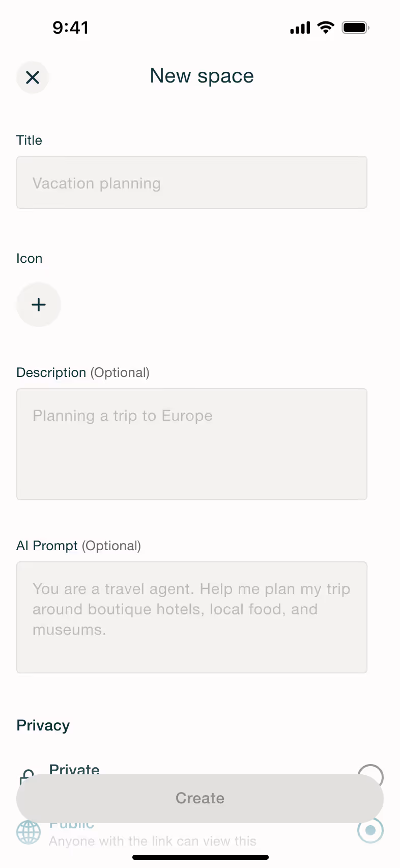The height and width of the screenshot is (868, 400).
Task: Add an icon with the plus button
Action: pyautogui.click(x=39, y=305)
